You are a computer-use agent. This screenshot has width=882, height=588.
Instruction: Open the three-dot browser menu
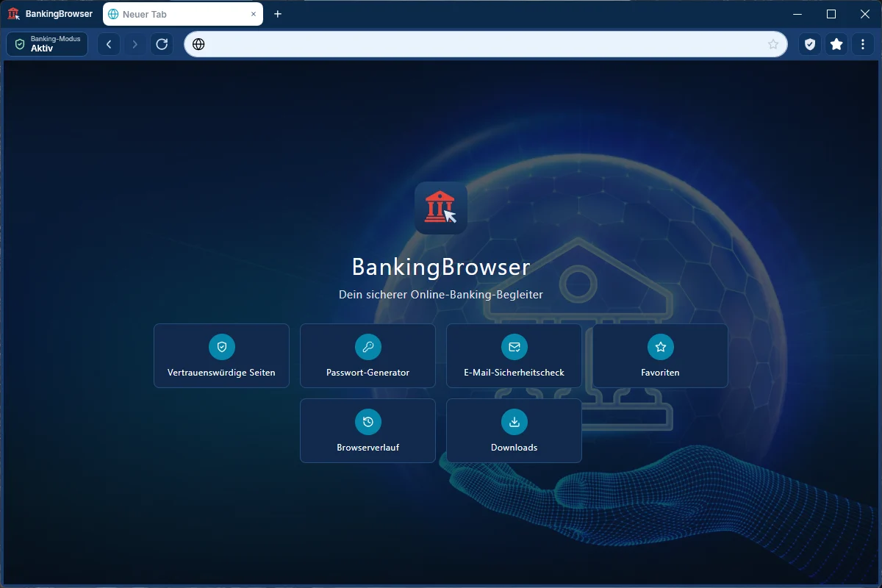tap(863, 44)
